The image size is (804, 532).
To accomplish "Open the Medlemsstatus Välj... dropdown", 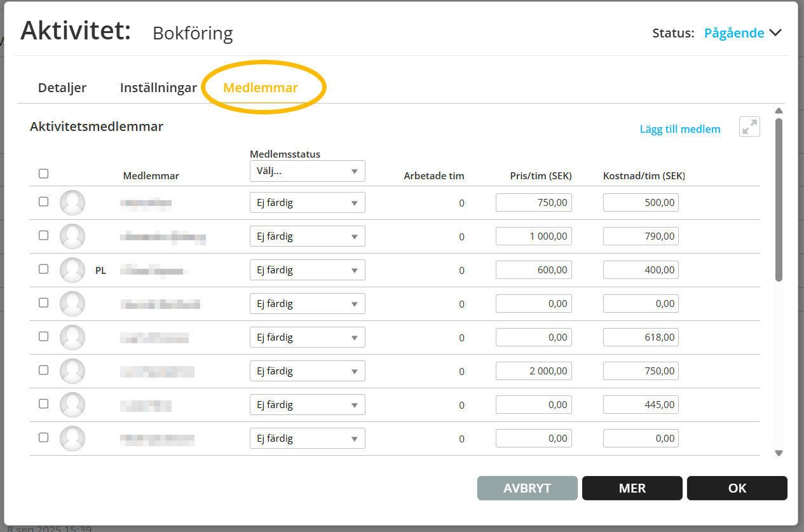I will coord(308,171).
